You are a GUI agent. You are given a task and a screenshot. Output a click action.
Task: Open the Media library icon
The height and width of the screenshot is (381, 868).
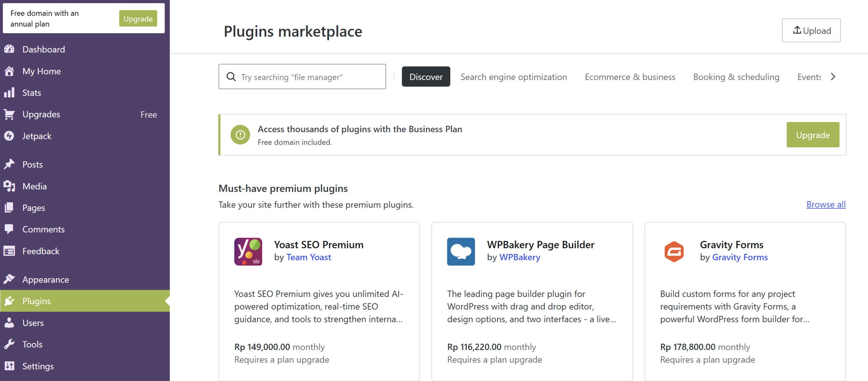coord(9,186)
